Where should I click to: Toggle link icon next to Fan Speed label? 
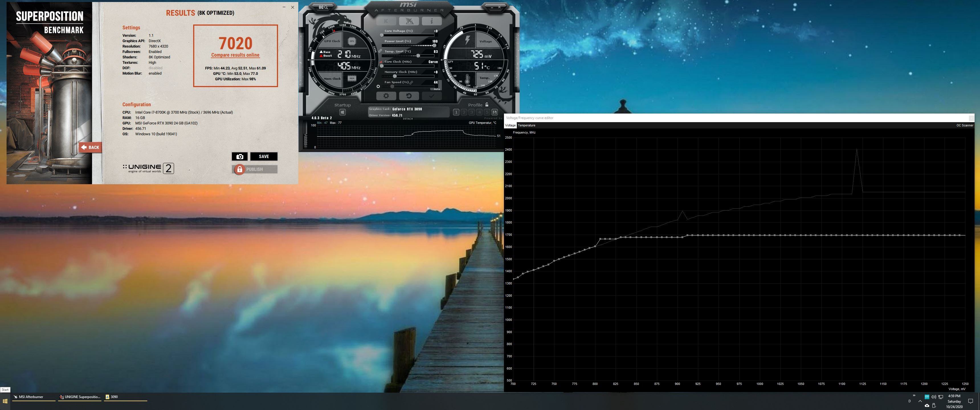click(x=412, y=82)
